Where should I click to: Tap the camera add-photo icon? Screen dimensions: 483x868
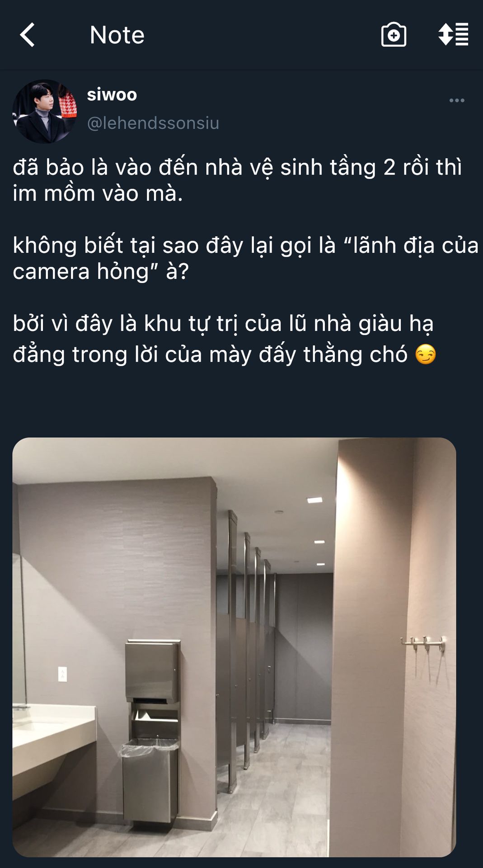click(394, 34)
